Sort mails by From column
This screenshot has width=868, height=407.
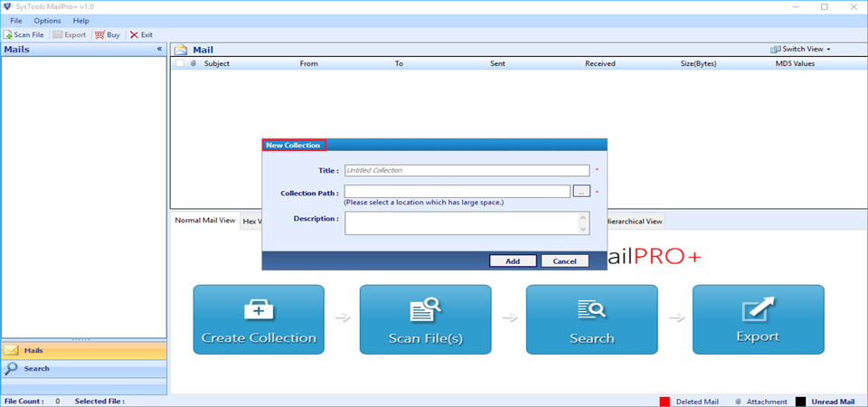click(x=309, y=63)
